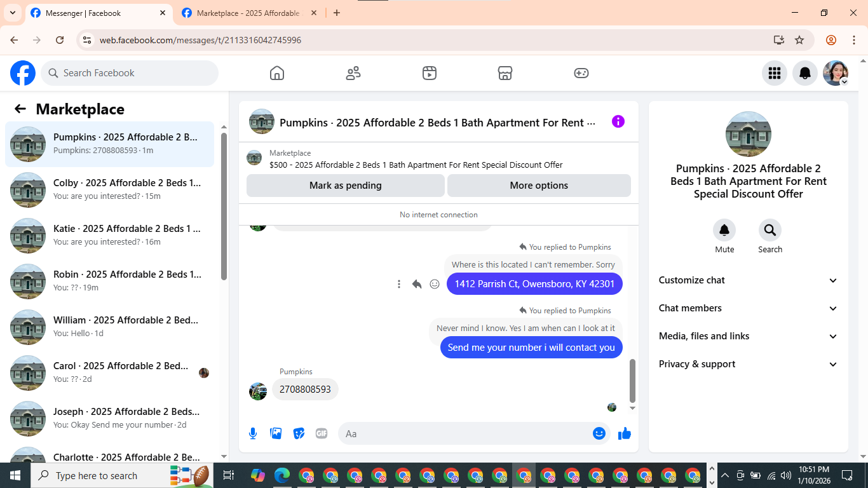
Task: Send a thumbs-up like
Action: click(625, 433)
